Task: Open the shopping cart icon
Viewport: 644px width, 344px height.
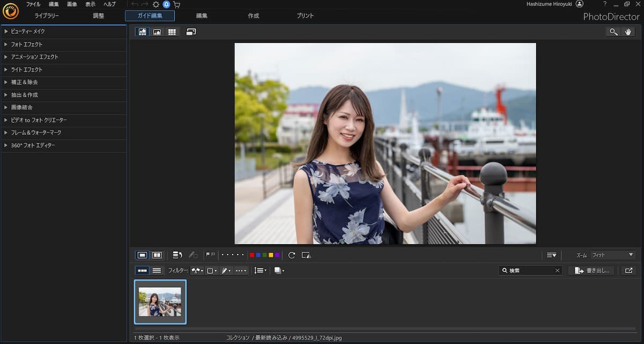Action: (177, 4)
